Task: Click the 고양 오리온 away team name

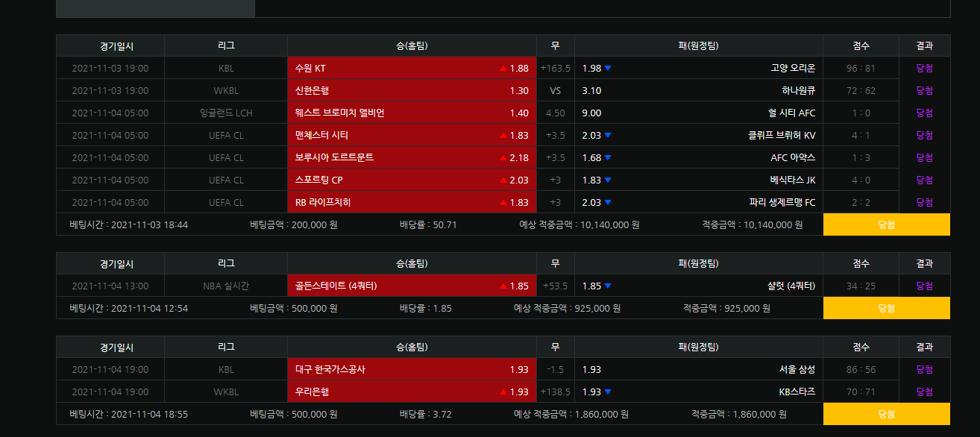Action: coord(793,68)
